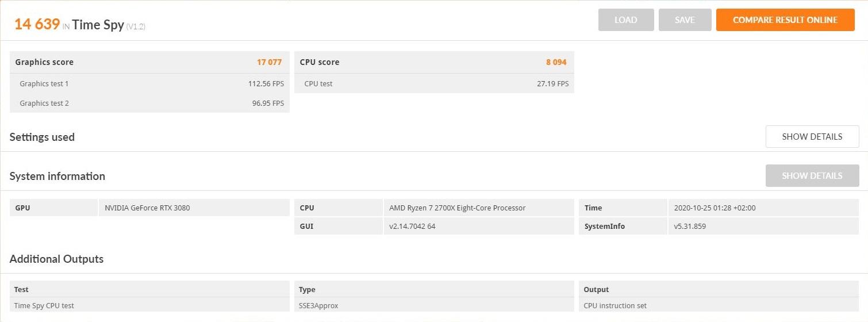
Task: Show details for System information
Action: click(812, 176)
